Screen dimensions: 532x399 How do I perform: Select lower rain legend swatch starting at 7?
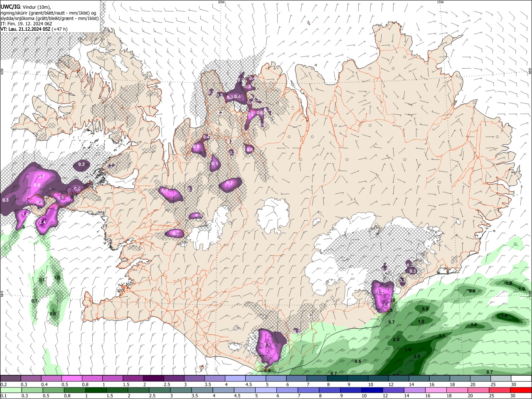point(308,390)
